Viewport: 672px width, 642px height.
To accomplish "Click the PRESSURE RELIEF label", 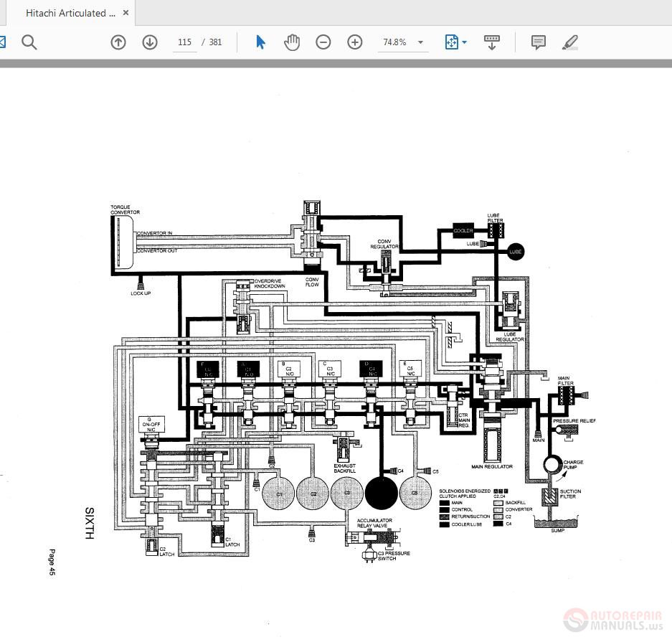I will (574, 421).
